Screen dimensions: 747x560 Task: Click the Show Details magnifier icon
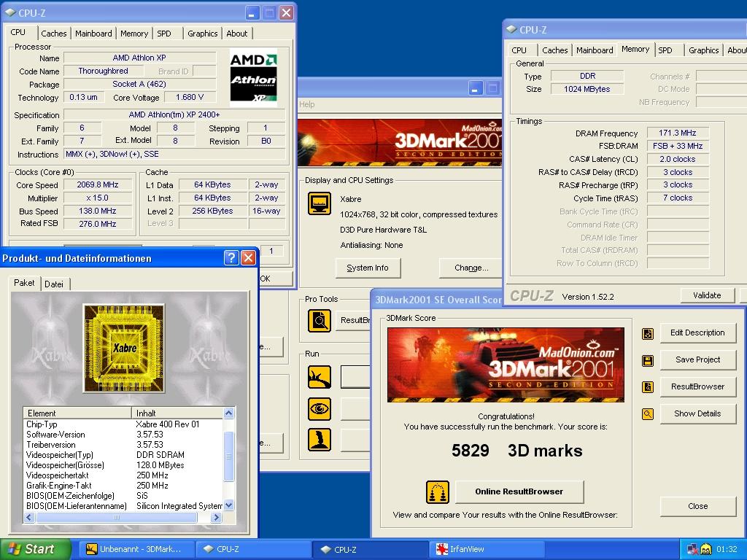click(x=648, y=414)
